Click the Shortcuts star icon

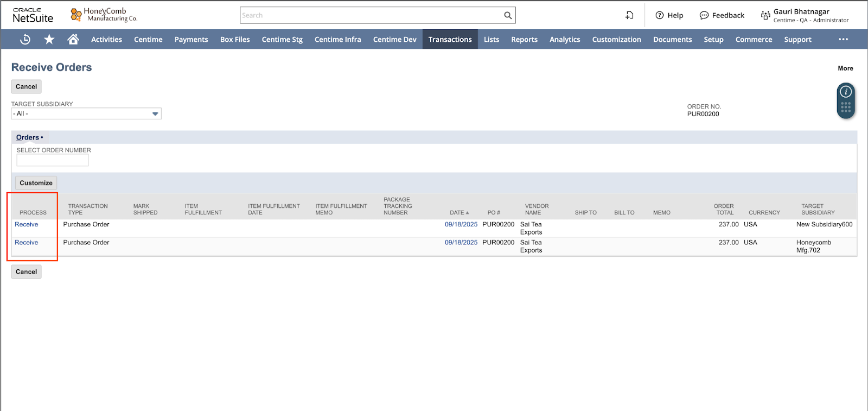click(x=49, y=39)
